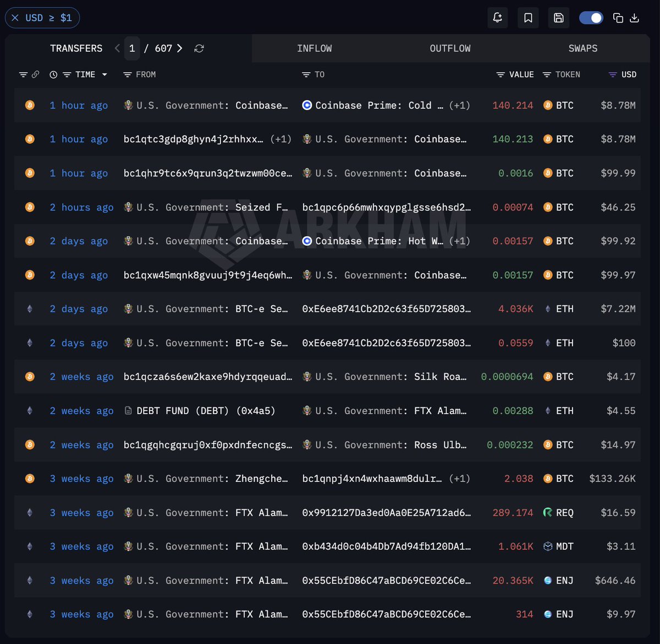
Task: Open the 0x9912127Da3ed0Aa0E25A712ad6 recipient address
Action: pos(387,513)
